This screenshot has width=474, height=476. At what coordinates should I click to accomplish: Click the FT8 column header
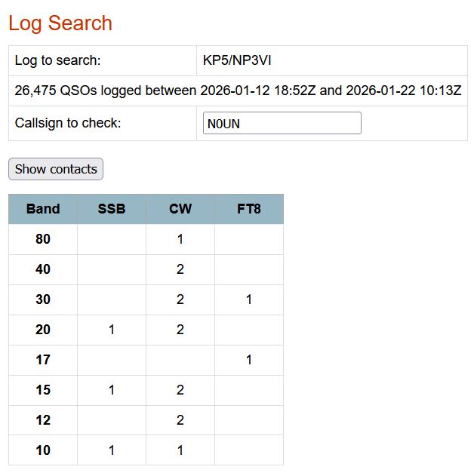pyautogui.click(x=248, y=209)
